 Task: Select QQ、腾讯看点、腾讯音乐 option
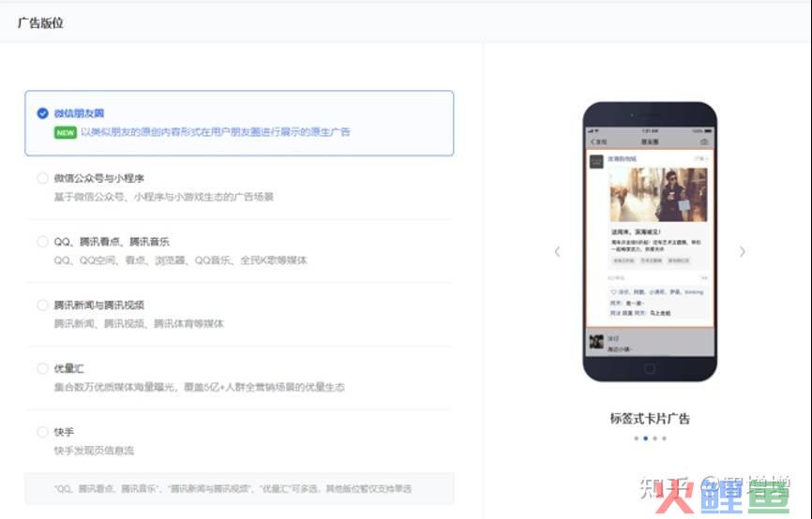pyautogui.click(x=42, y=242)
